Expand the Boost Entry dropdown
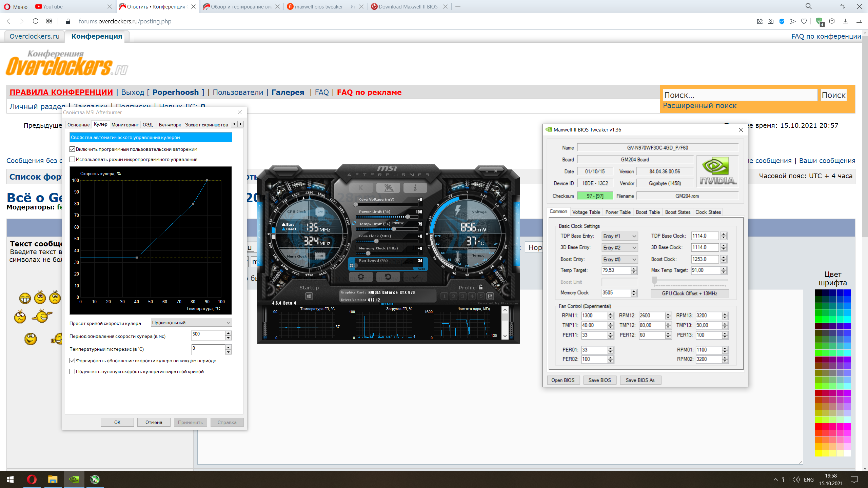Screen dimensions: 868x488 pos(620,259)
